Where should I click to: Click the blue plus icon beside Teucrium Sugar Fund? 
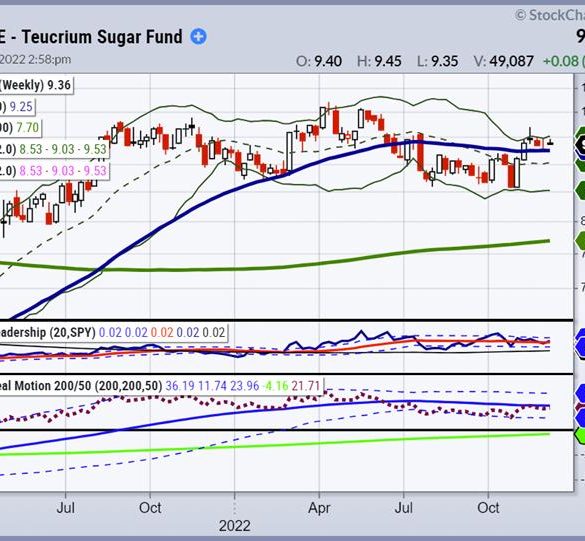coord(198,37)
